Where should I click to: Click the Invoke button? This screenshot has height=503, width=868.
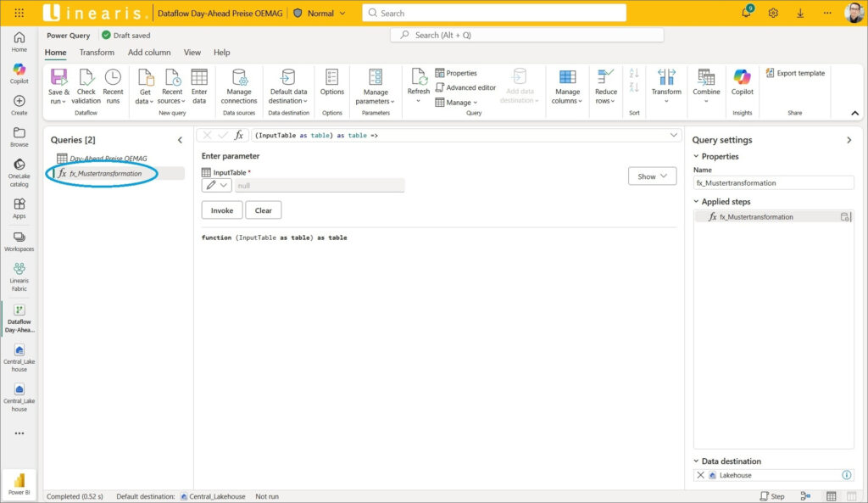coord(221,210)
